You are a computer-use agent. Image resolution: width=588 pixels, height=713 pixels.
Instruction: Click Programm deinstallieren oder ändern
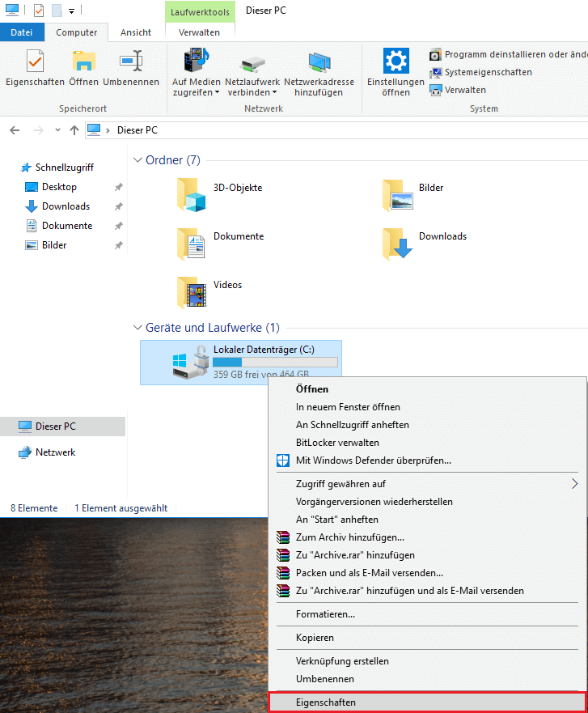point(508,54)
